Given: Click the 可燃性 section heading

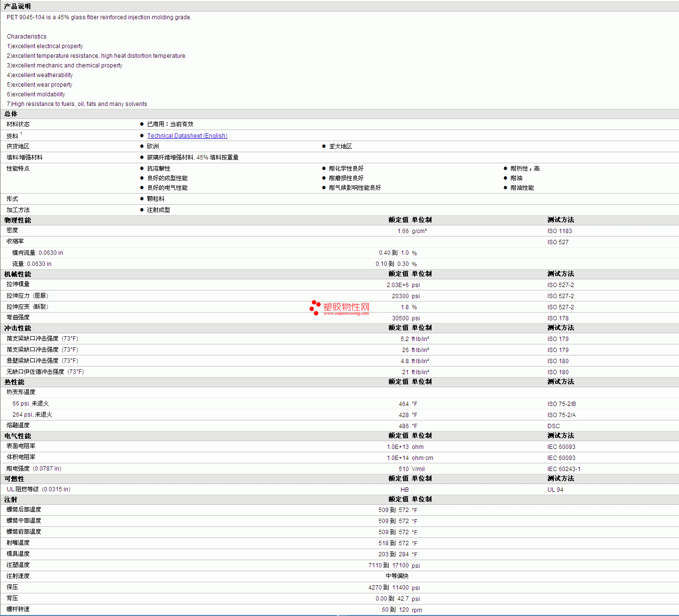Looking at the screenshot, I should (14, 479).
